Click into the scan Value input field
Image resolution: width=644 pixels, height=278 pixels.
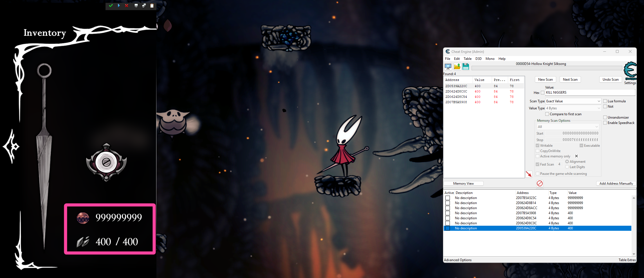(x=590, y=92)
